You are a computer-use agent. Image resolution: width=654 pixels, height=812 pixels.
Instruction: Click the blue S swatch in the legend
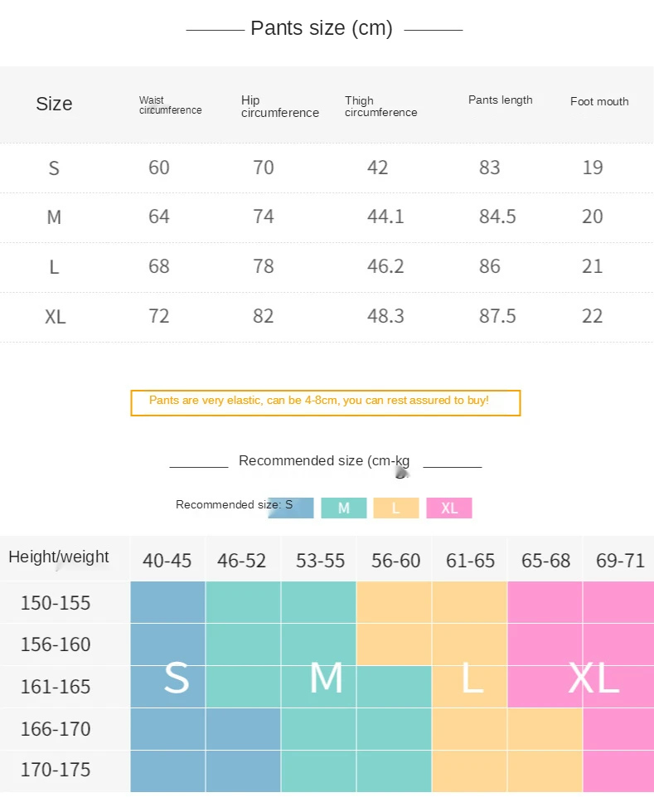[291, 508]
